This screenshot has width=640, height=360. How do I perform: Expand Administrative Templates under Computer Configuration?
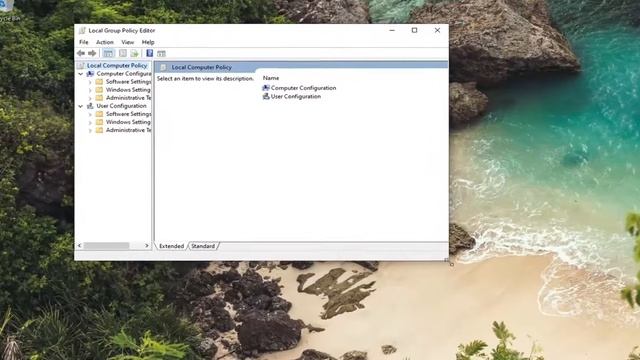(x=90, y=98)
